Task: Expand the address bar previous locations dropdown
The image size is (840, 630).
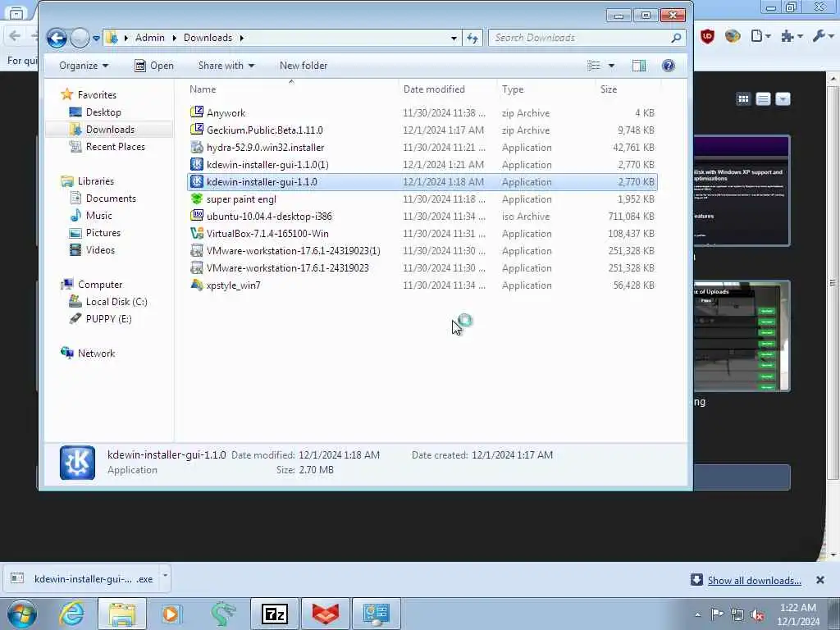Action: tap(454, 38)
